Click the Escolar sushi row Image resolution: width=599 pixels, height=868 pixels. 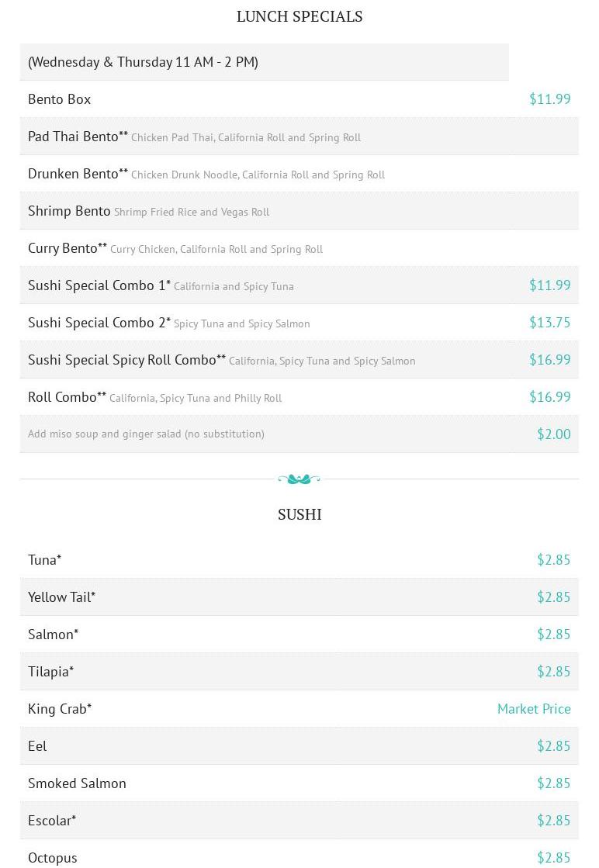pyautogui.click(x=299, y=821)
